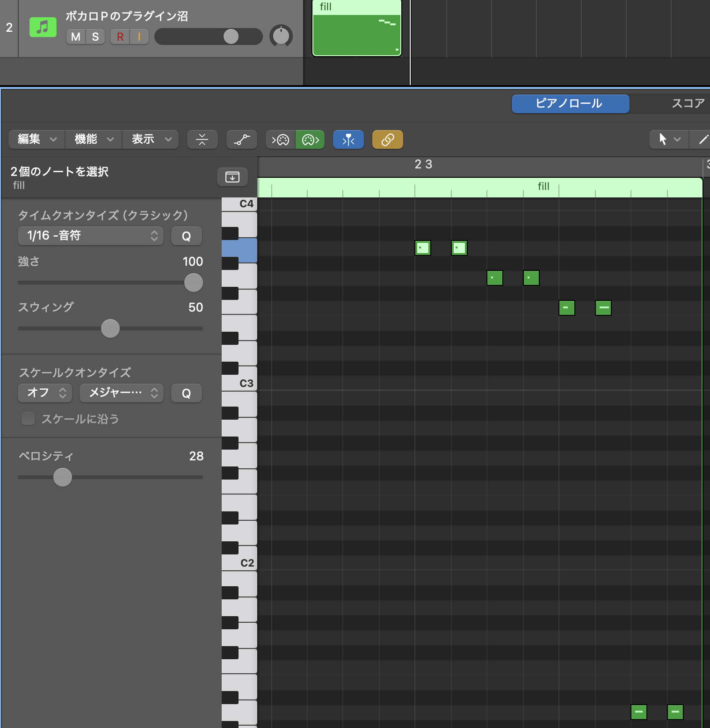
Task: Adjust the スウィング swing slider
Action: click(x=110, y=328)
